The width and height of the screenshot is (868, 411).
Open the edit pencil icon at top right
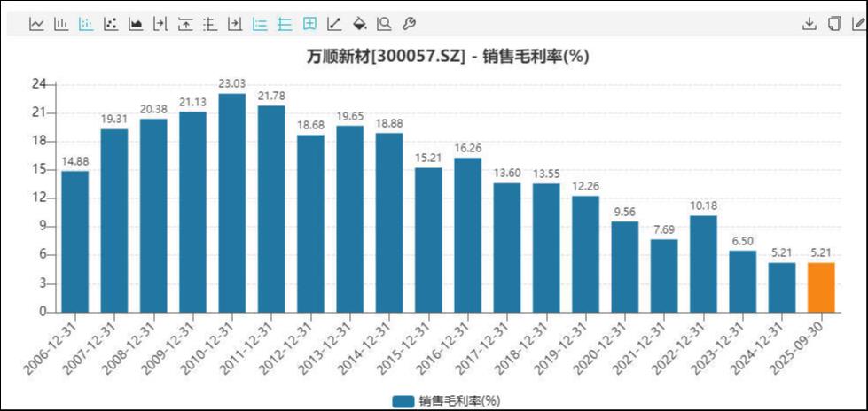(857, 24)
